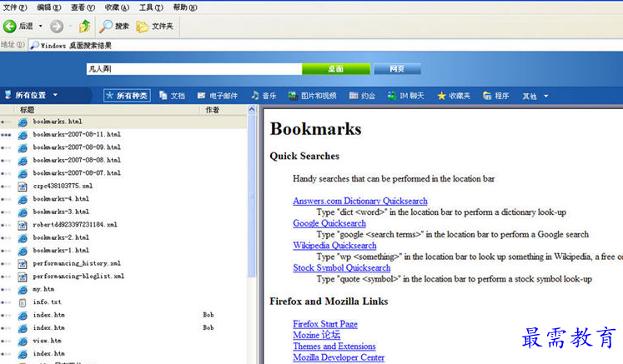Open the 文件(F) menu
Screen dimensions: 623x364
[15, 7]
